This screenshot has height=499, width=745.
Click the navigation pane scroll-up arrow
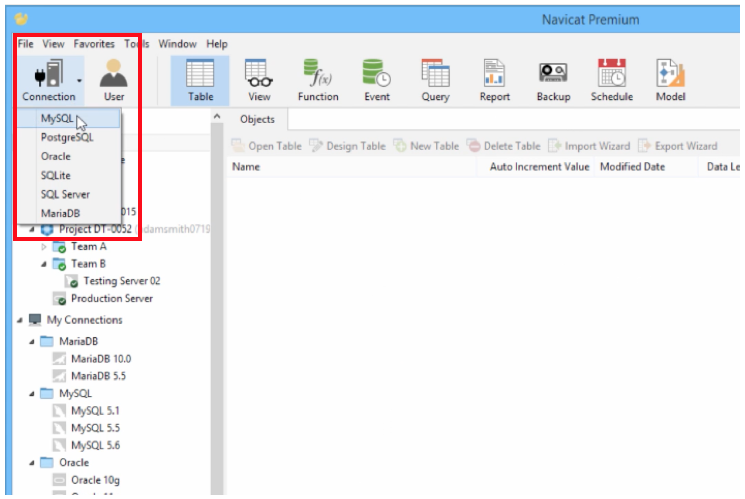point(217,116)
